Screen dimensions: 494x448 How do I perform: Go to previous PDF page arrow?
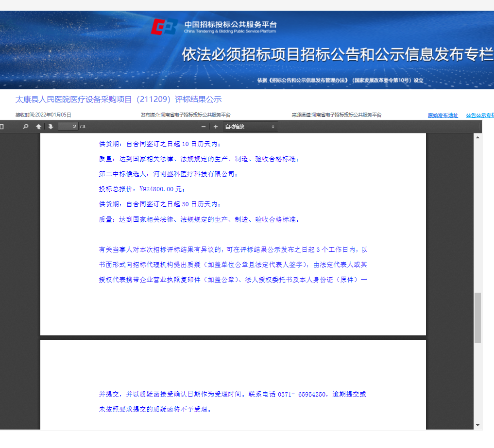39,127
